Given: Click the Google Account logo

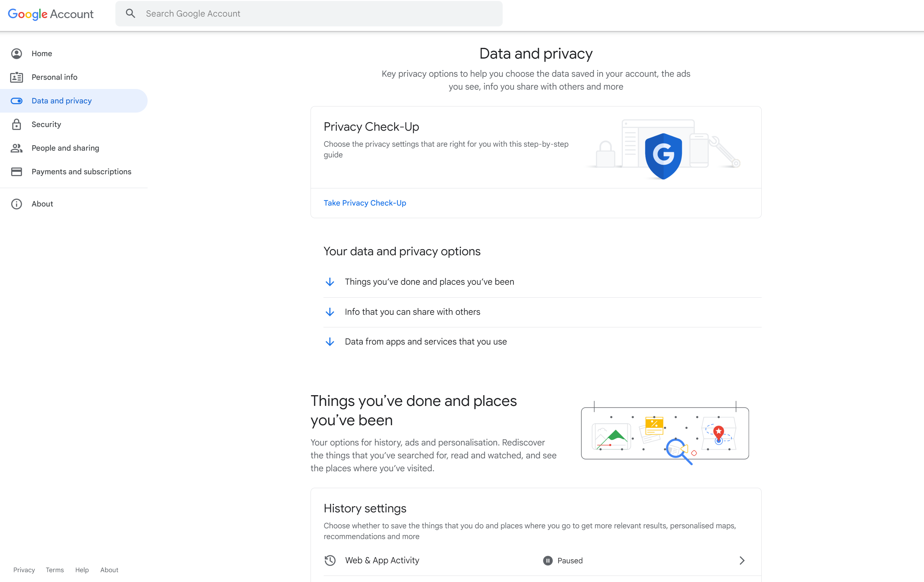Looking at the screenshot, I should click(x=51, y=14).
